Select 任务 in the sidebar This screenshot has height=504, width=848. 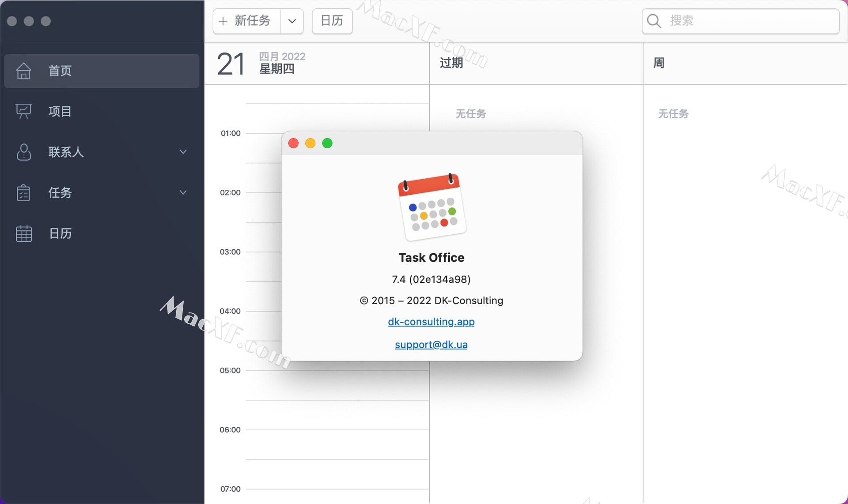pyautogui.click(x=102, y=193)
